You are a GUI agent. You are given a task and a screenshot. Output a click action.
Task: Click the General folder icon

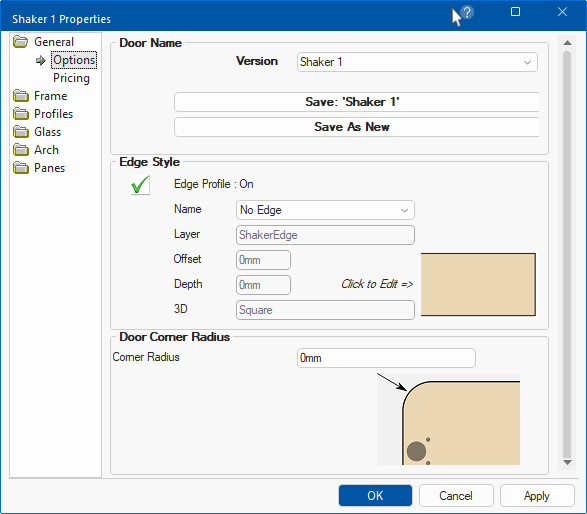coord(21,42)
